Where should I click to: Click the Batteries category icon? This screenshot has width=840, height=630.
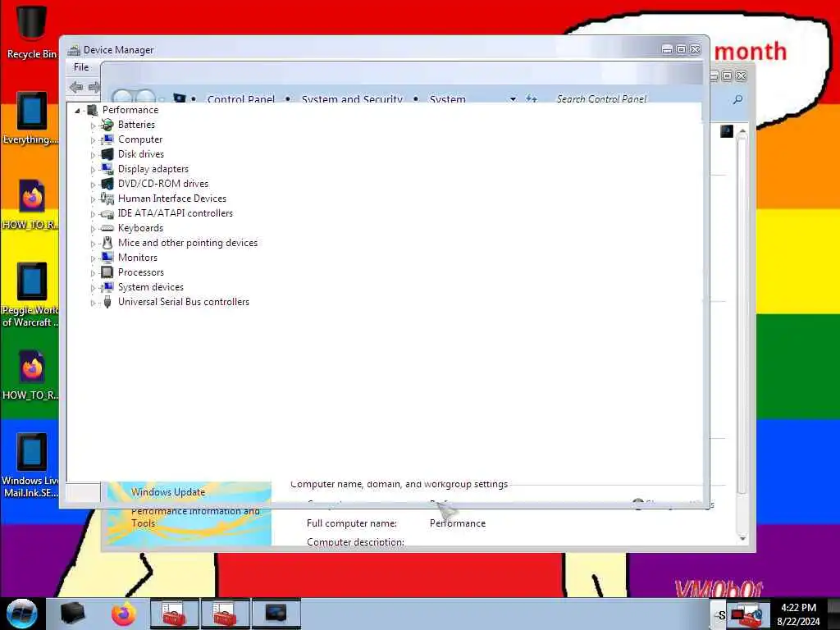(107, 125)
